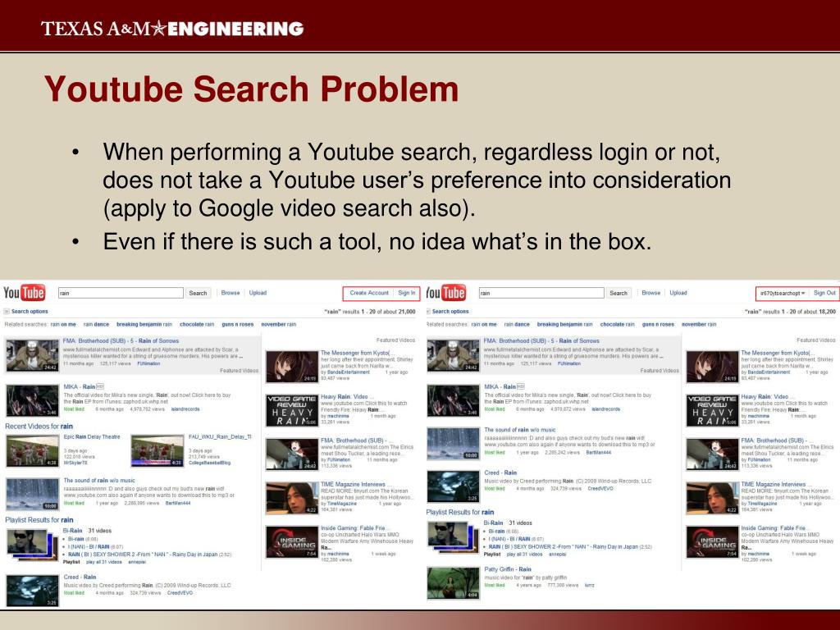Select 'november rain' related search, signed-in screenshot
Viewport: 840px width, 630px height.
[x=699, y=324]
